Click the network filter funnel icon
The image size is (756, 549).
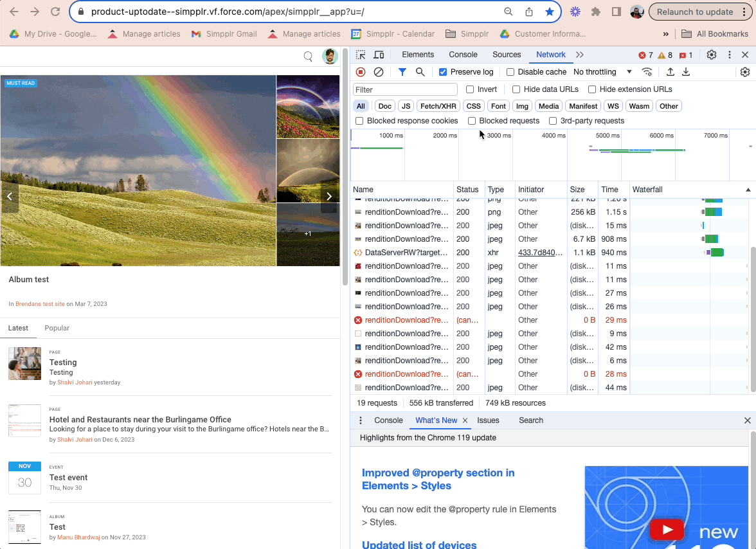[x=402, y=72]
